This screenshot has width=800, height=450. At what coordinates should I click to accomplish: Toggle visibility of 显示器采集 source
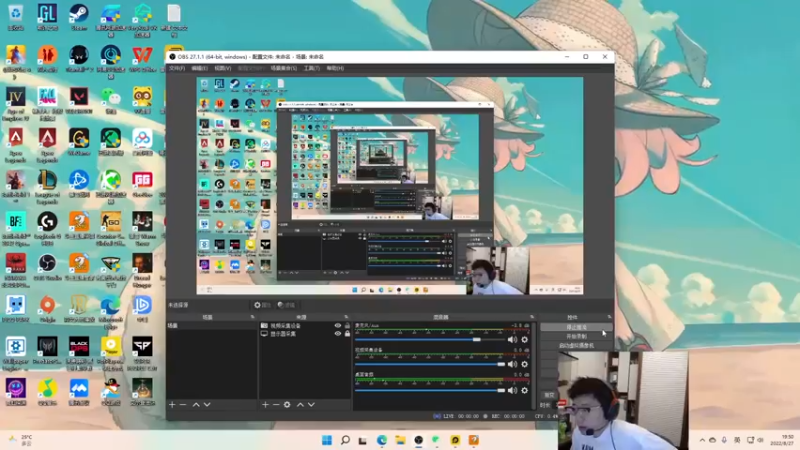(337, 334)
